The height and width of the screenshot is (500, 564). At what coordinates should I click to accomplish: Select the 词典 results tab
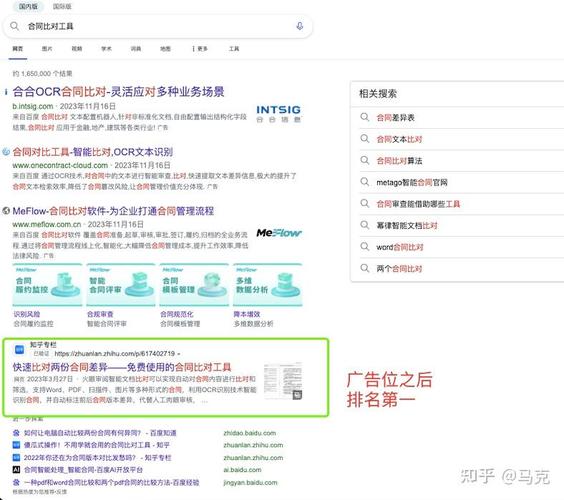point(136,49)
